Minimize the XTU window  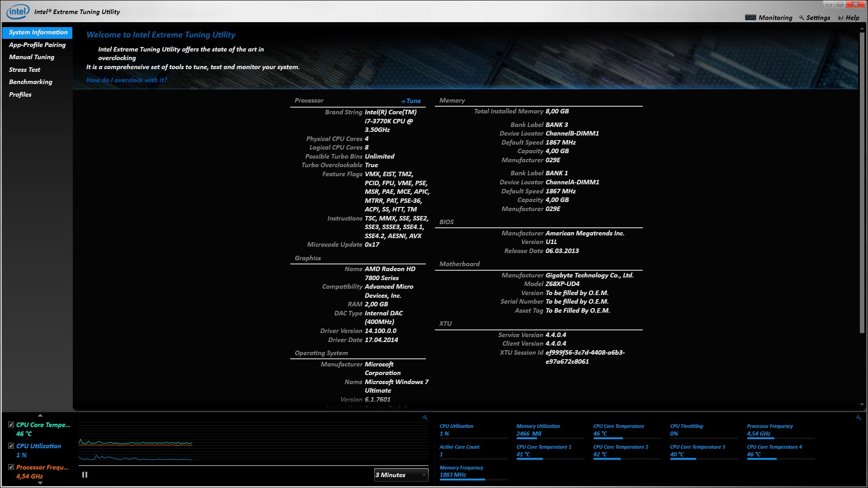829,5
